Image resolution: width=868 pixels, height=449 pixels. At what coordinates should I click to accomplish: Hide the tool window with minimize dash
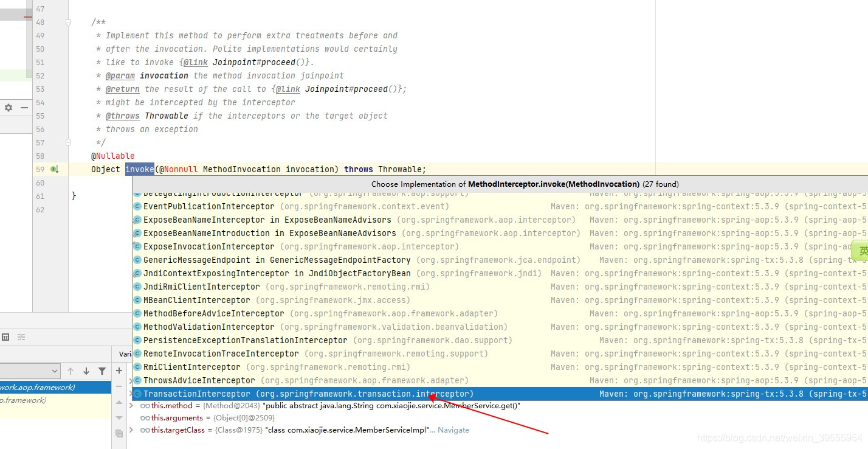click(x=24, y=108)
